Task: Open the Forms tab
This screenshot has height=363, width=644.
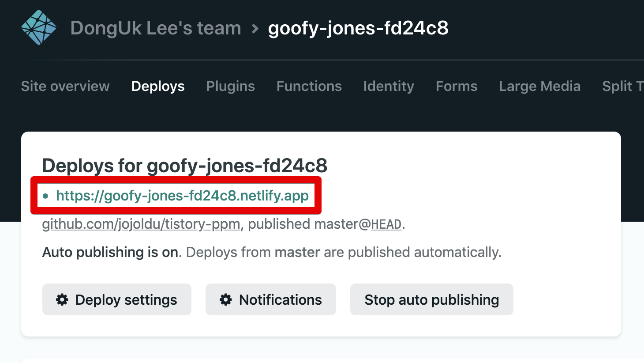Action: coord(457,86)
